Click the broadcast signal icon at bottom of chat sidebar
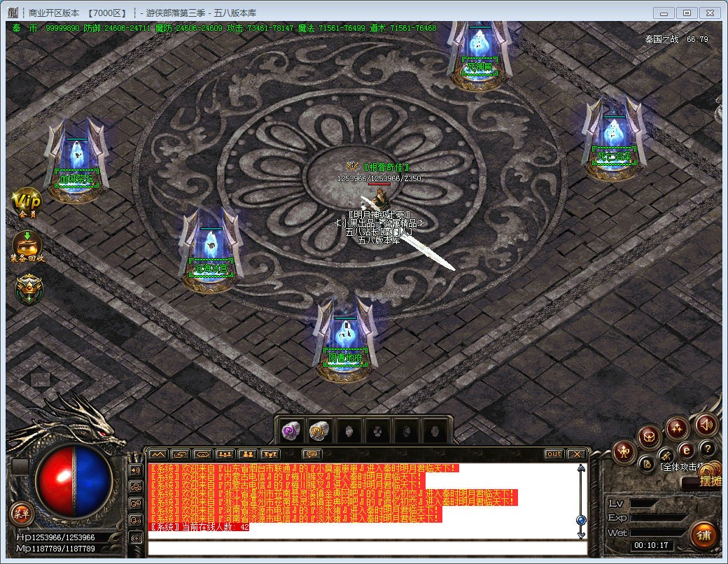Image resolution: width=728 pixels, height=564 pixels. click(136, 538)
